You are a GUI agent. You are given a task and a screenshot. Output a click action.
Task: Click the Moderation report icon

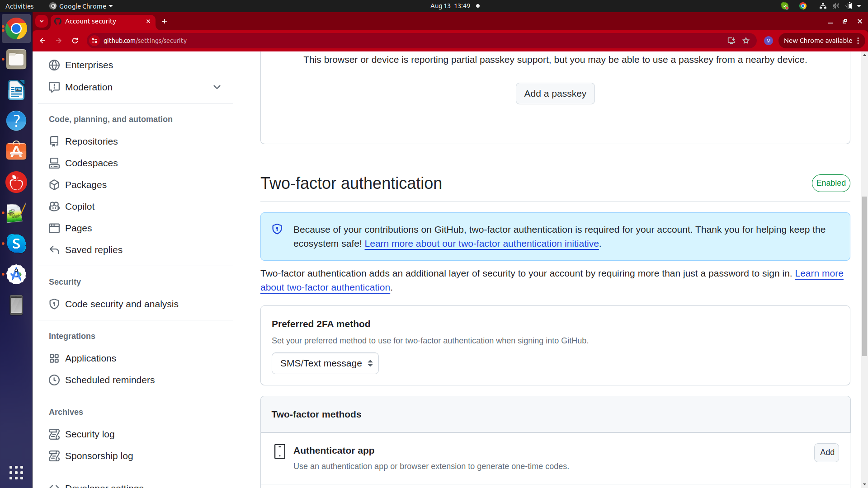click(x=54, y=87)
